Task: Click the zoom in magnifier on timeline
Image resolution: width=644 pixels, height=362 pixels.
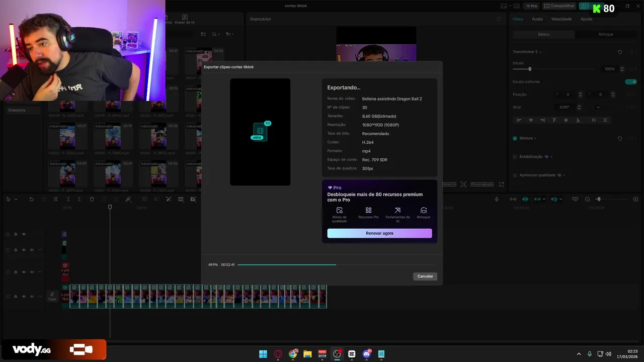Action: tap(636, 199)
